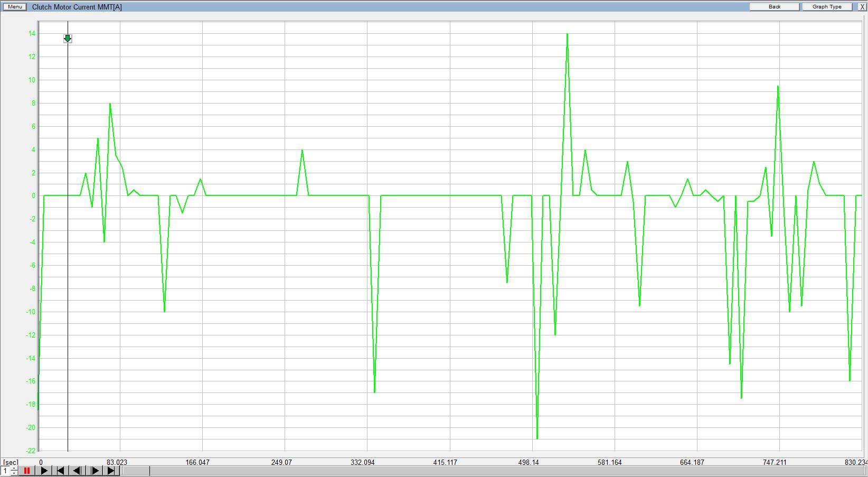Click the Back button
868x477 pixels.
coord(774,7)
